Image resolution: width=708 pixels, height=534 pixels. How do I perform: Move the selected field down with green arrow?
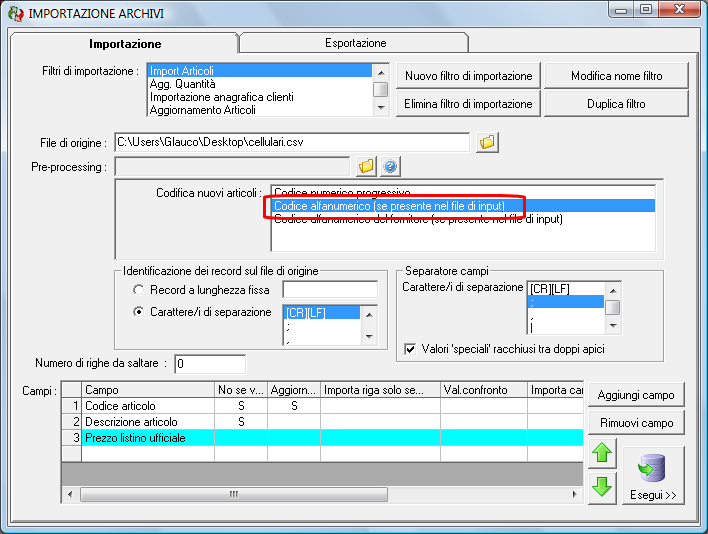tap(602, 488)
